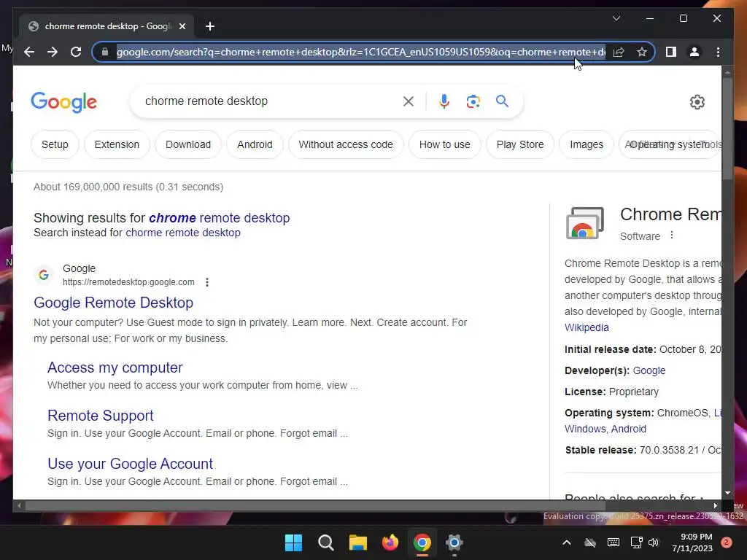The image size is (747, 560).
Task: Filter results by Android chip
Action: 255,144
